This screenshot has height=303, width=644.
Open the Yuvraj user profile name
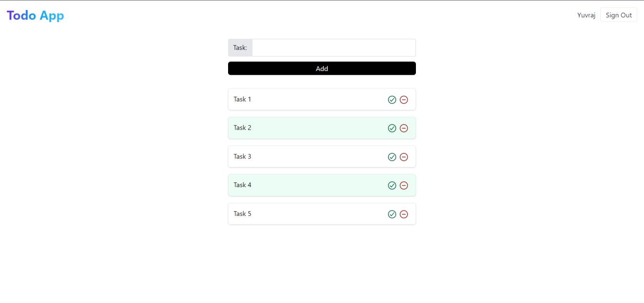(586, 15)
